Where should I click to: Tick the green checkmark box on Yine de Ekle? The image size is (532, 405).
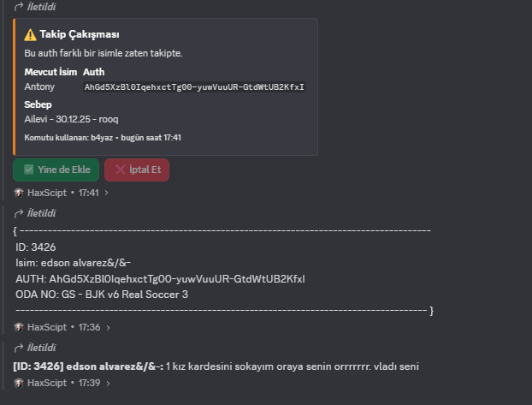pos(29,170)
